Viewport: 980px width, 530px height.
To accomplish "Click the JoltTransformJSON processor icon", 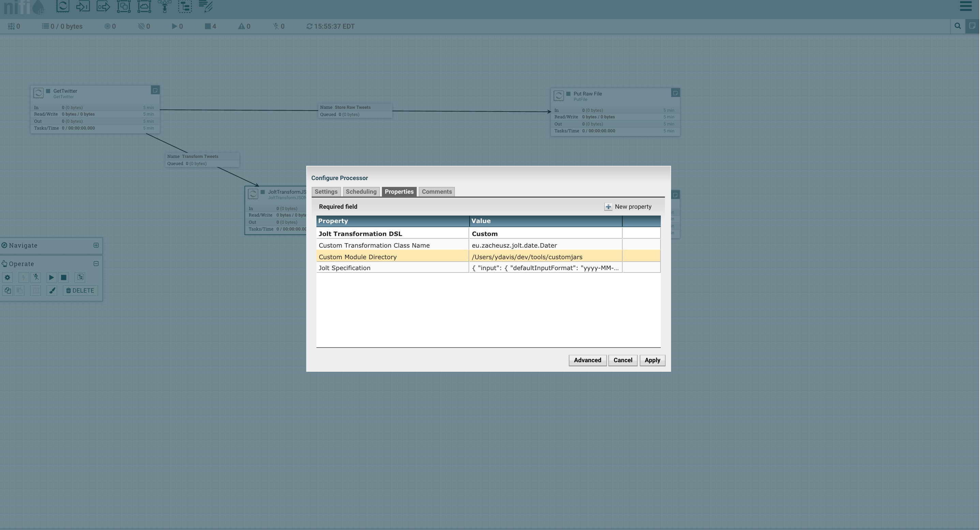I will 253,194.
